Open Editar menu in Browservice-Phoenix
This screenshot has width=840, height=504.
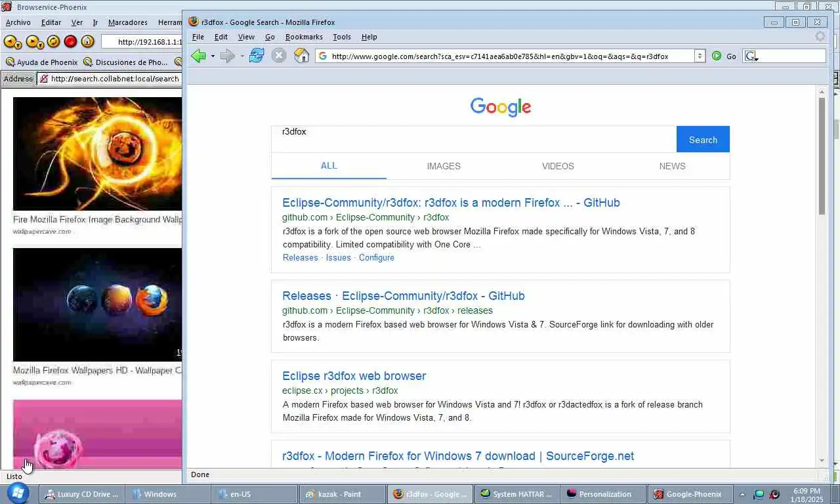[x=51, y=22]
